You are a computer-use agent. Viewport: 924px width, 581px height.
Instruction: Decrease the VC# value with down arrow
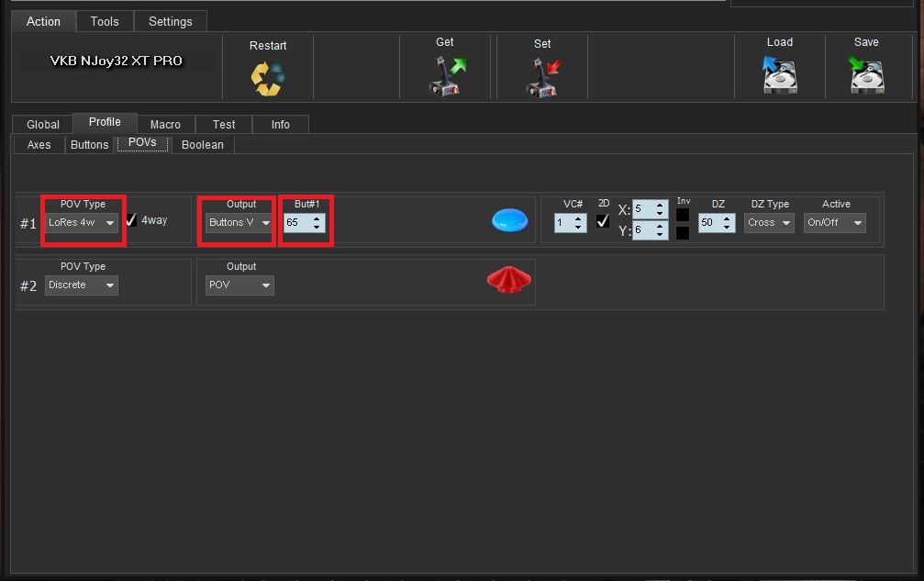coord(578,227)
